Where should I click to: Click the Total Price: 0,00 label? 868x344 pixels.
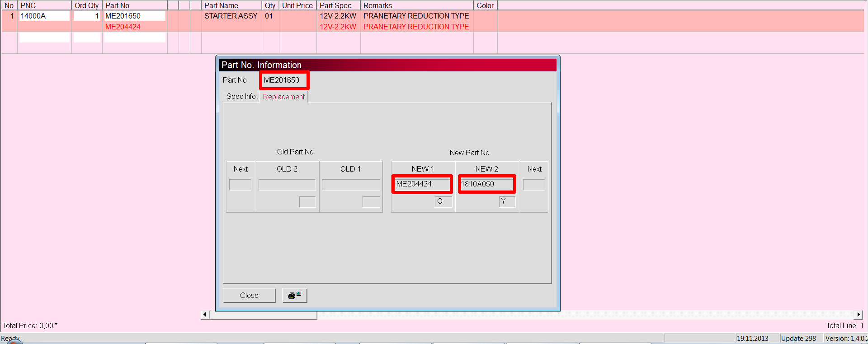coord(30,325)
